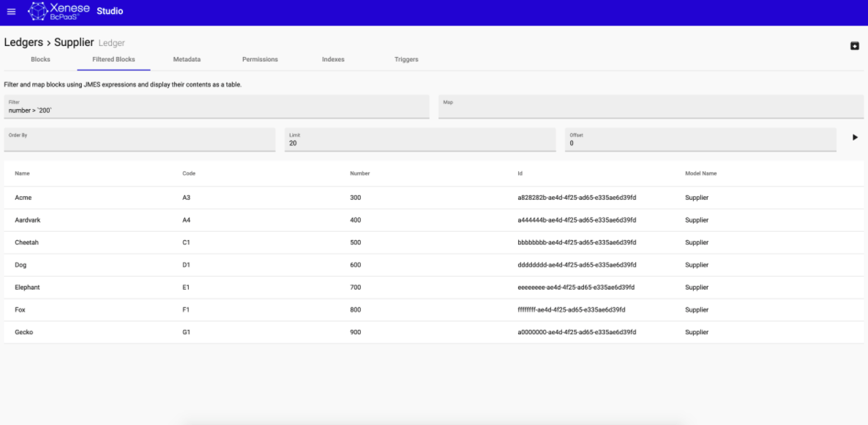Click into the Limit field
868x425 pixels.
coord(420,140)
